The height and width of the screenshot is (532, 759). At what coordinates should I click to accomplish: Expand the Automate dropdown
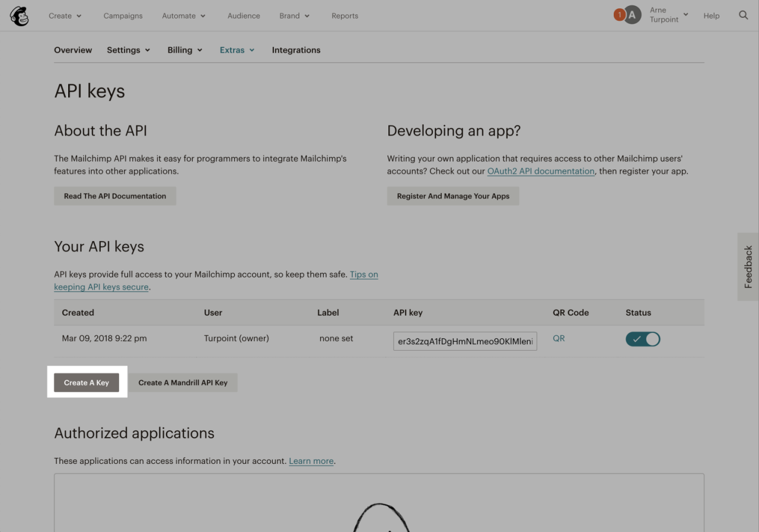click(x=184, y=16)
